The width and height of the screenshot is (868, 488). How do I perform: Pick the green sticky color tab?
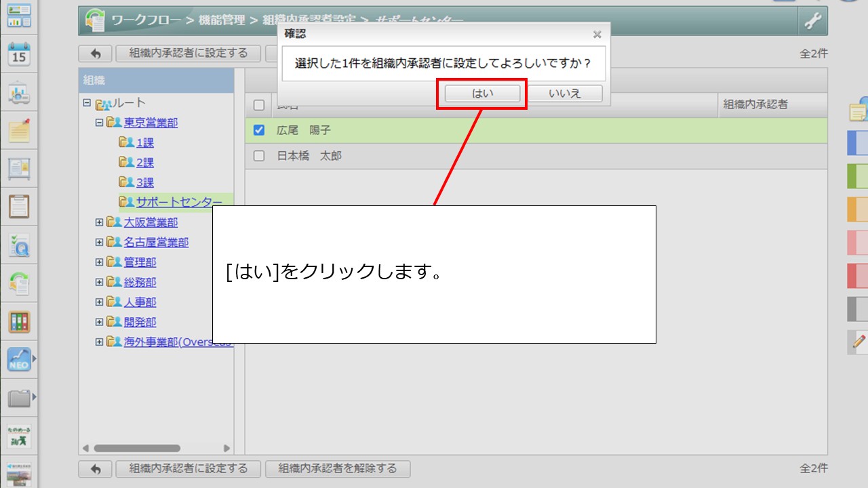(x=858, y=176)
